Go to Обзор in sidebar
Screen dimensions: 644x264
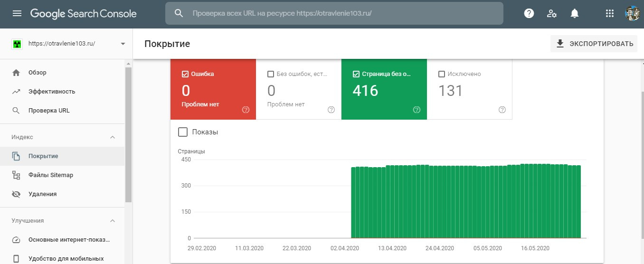pos(62,73)
